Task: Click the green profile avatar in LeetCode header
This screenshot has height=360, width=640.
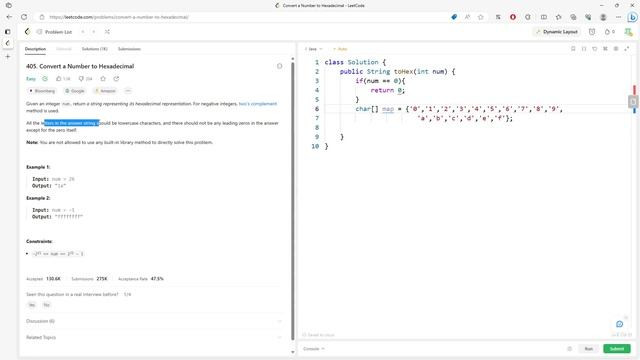Action: [x=628, y=32]
